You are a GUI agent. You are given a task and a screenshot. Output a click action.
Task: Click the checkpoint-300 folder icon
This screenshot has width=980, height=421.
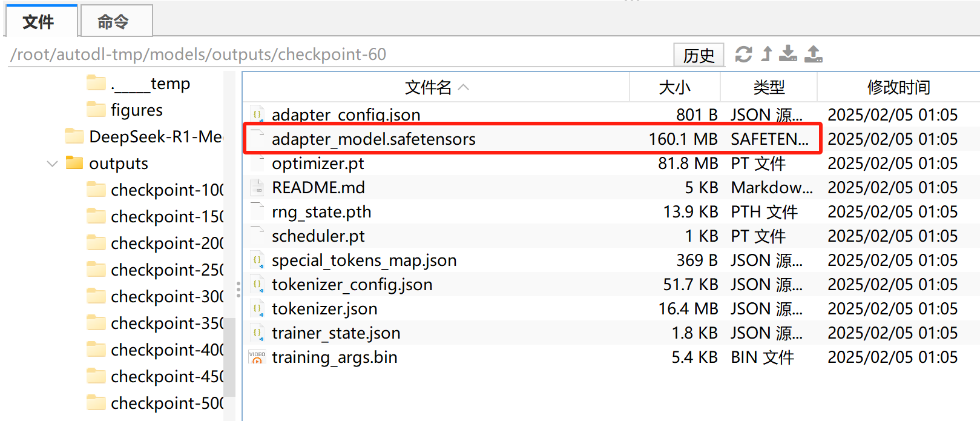click(96, 296)
